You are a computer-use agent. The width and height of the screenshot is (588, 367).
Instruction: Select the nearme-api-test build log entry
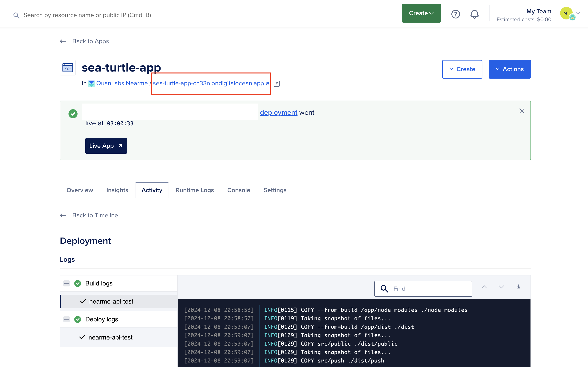[x=111, y=301]
